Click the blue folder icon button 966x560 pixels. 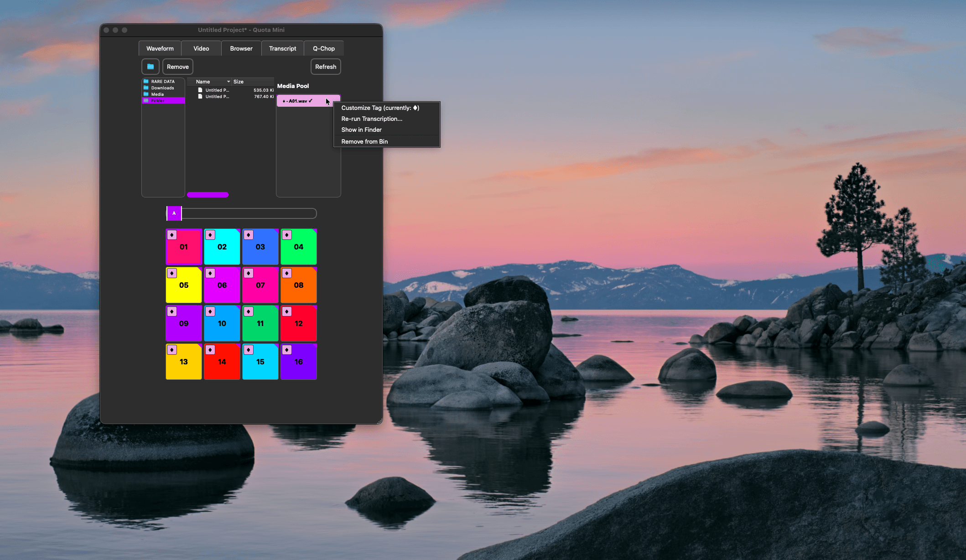click(x=150, y=67)
